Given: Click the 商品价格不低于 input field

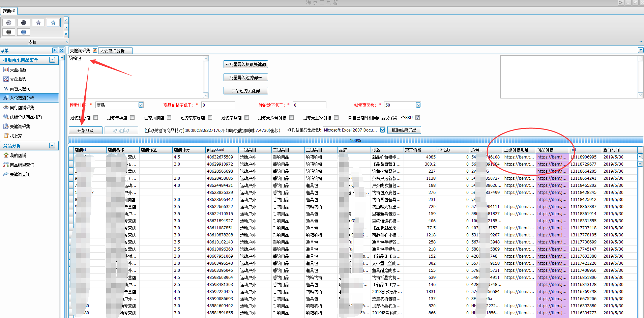Looking at the screenshot, I should 218,105.
